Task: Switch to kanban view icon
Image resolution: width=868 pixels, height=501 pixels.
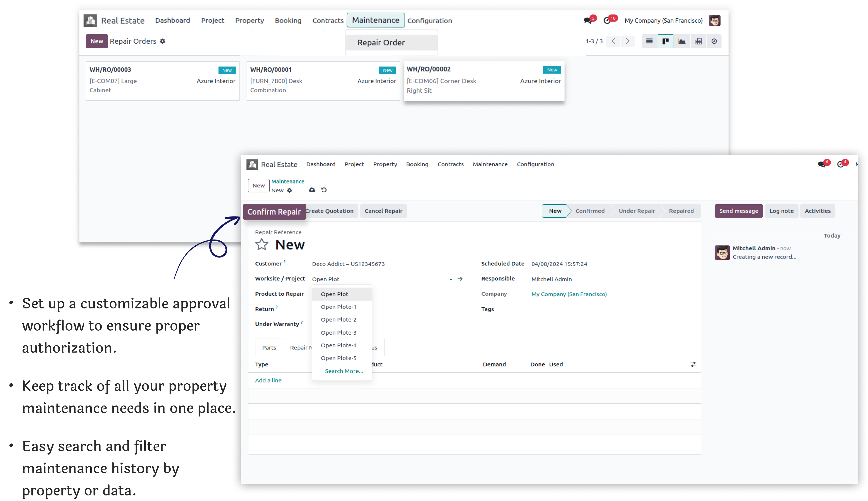Action: [665, 41]
